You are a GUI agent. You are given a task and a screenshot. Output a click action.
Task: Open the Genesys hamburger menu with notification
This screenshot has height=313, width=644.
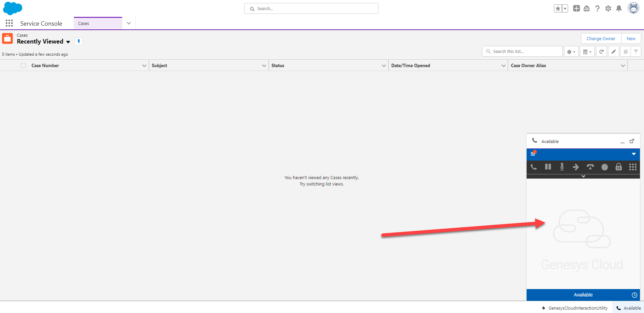point(533,153)
